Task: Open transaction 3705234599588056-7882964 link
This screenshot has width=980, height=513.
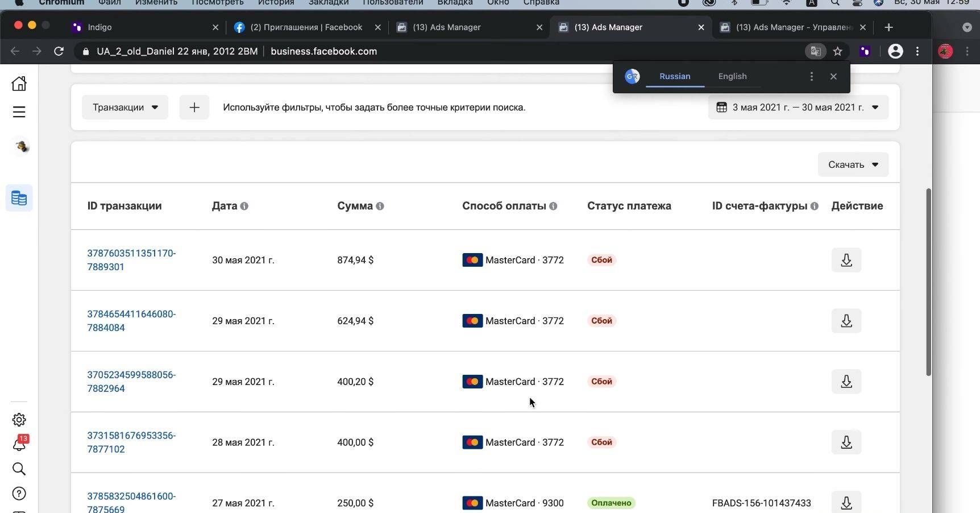Action: point(131,382)
